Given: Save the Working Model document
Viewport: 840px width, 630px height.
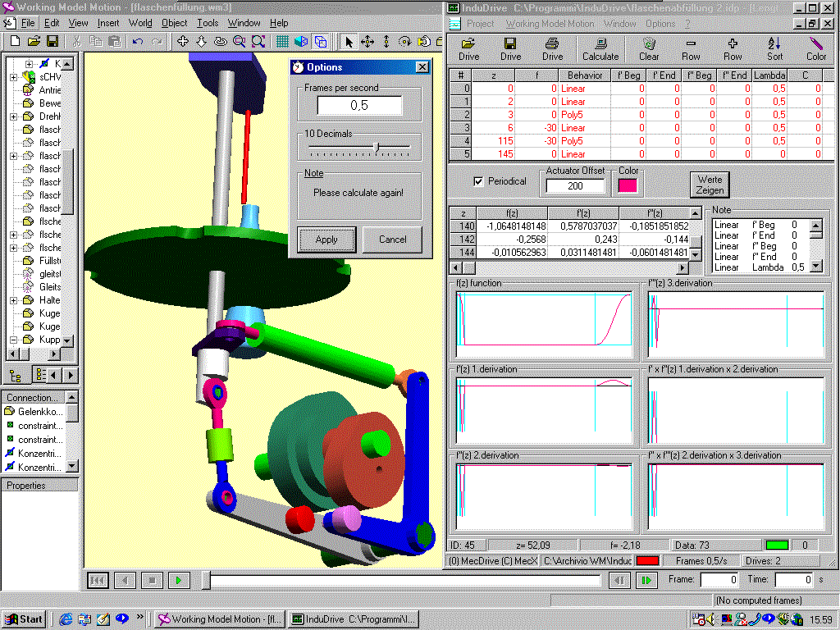Looking at the screenshot, I should (x=52, y=41).
